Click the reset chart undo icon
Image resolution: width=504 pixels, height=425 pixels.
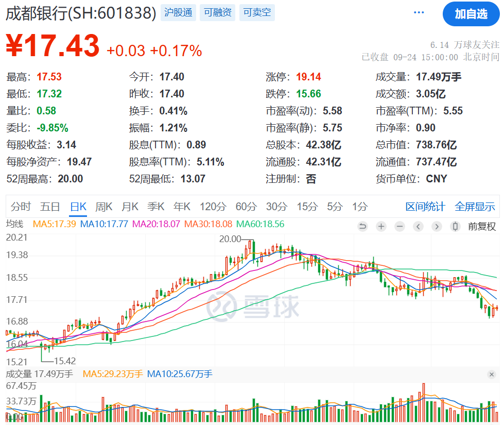(362, 226)
